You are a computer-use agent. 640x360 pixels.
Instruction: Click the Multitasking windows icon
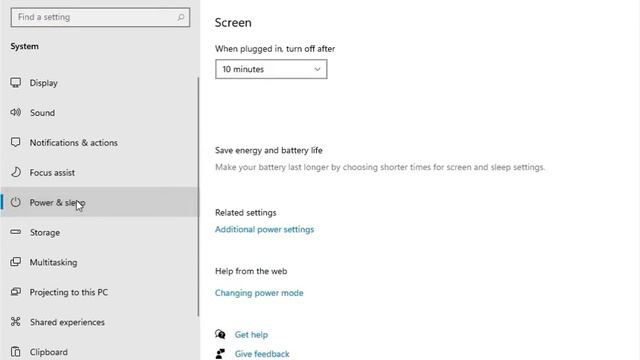click(16, 262)
